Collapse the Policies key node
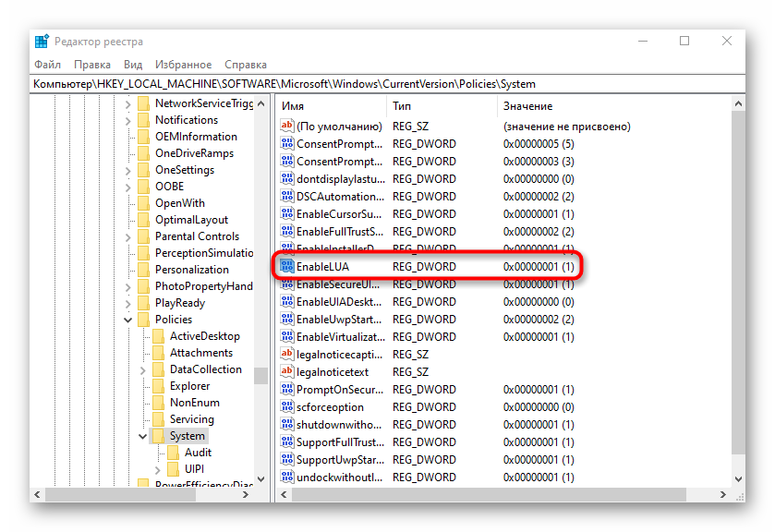The width and height of the screenshot is (775, 532). (x=127, y=320)
